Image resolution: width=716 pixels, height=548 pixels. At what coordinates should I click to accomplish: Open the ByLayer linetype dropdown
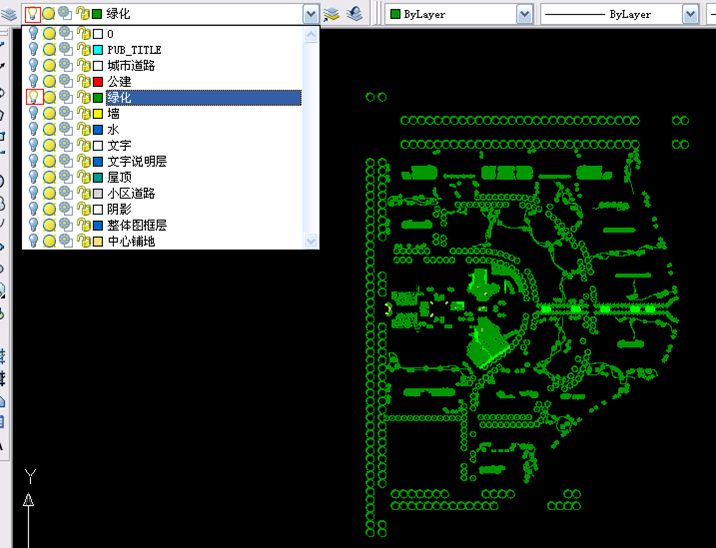point(690,14)
